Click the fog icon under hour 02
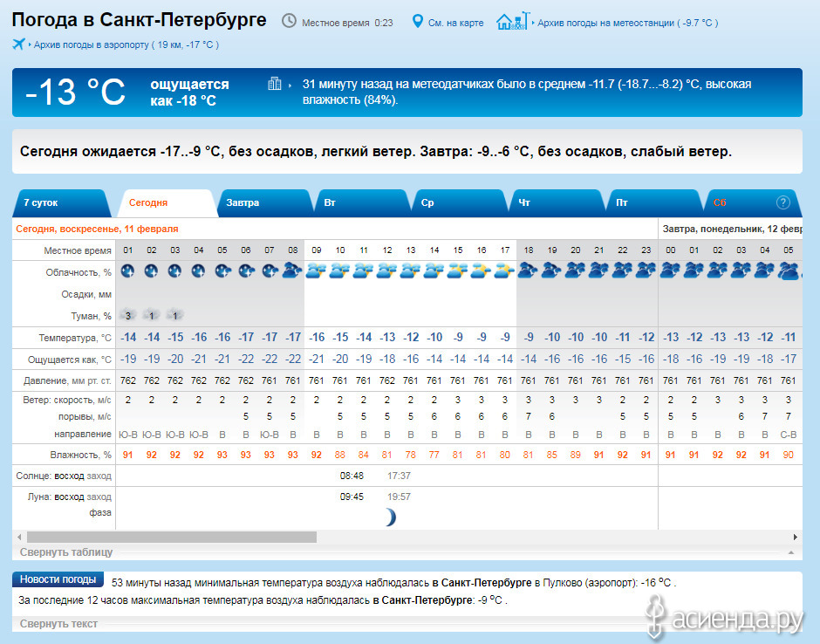 (151, 316)
